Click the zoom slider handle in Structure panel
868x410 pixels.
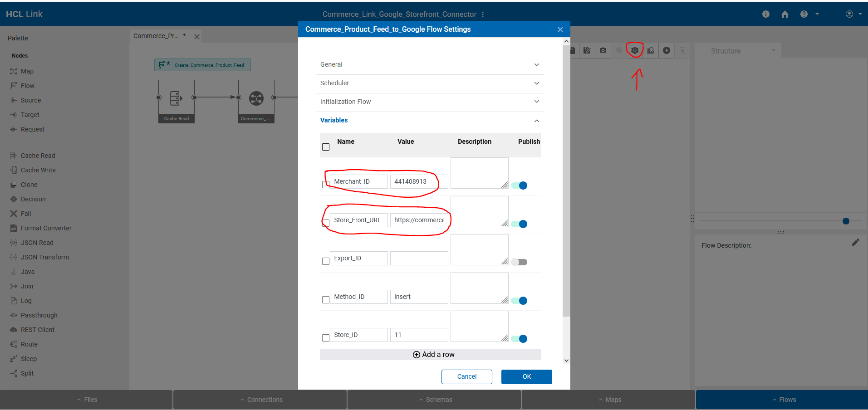[x=846, y=221]
